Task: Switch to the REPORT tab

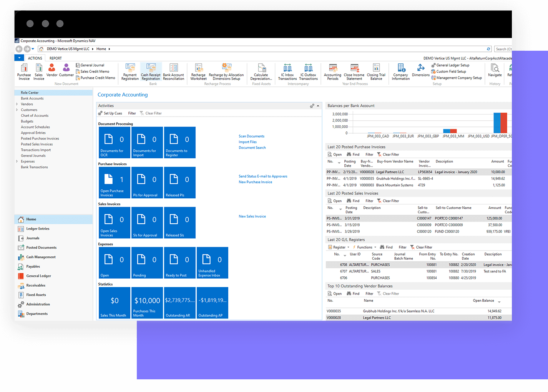Action: click(55, 58)
